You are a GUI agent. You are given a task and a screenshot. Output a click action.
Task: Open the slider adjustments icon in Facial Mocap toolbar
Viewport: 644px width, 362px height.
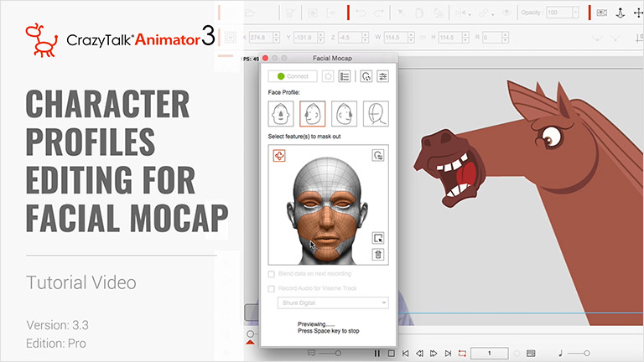(x=382, y=76)
